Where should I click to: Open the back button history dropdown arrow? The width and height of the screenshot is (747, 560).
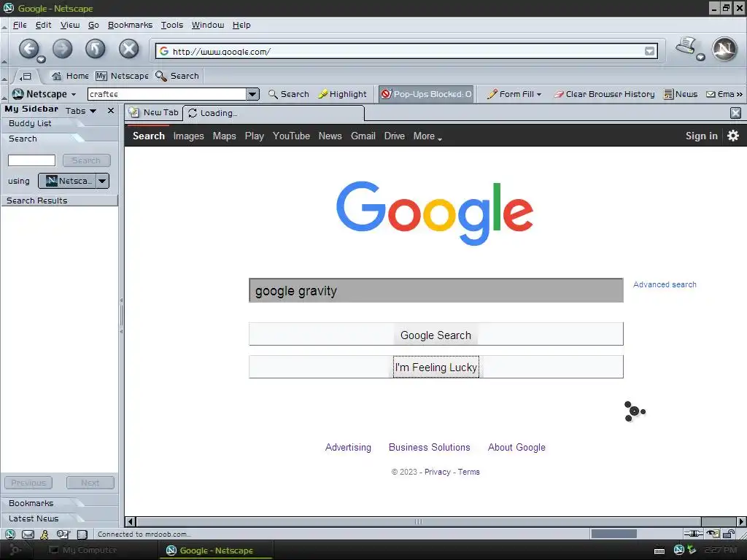pyautogui.click(x=42, y=60)
